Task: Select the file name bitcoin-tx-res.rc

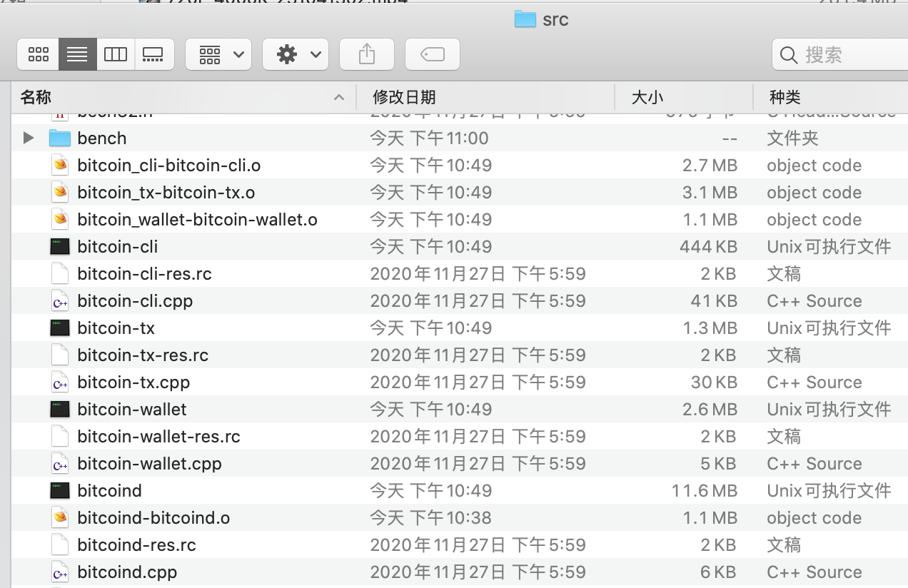Action: [143, 355]
